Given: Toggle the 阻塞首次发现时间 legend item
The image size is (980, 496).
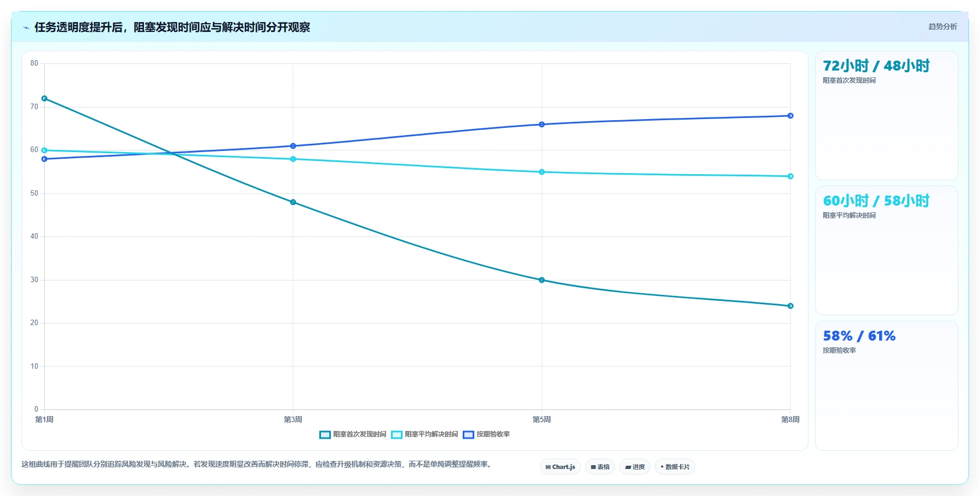Looking at the screenshot, I should pos(353,434).
